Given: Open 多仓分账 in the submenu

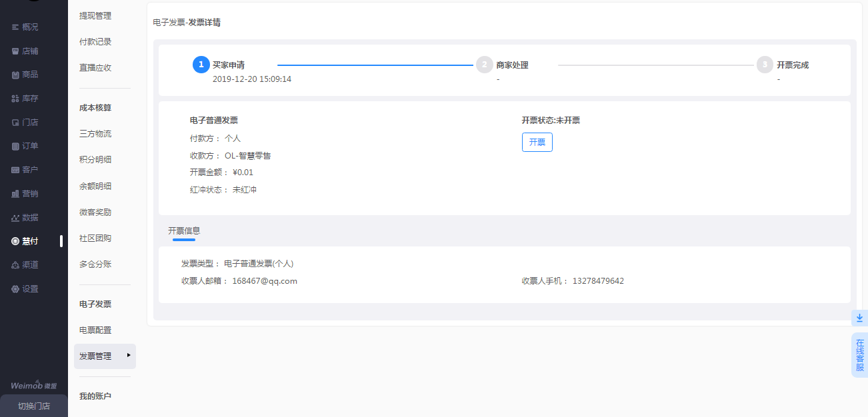Looking at the screenshot, I should (95, 264).
